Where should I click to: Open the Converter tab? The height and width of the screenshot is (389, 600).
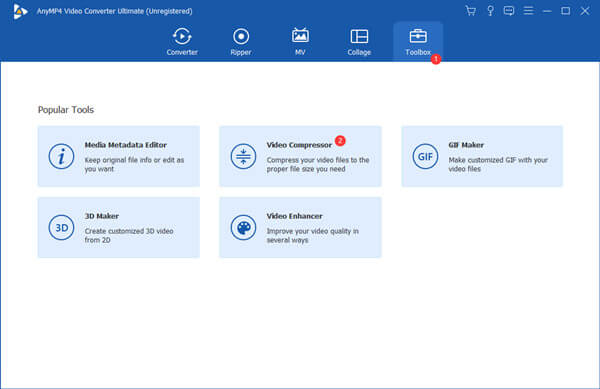point(182,42)
